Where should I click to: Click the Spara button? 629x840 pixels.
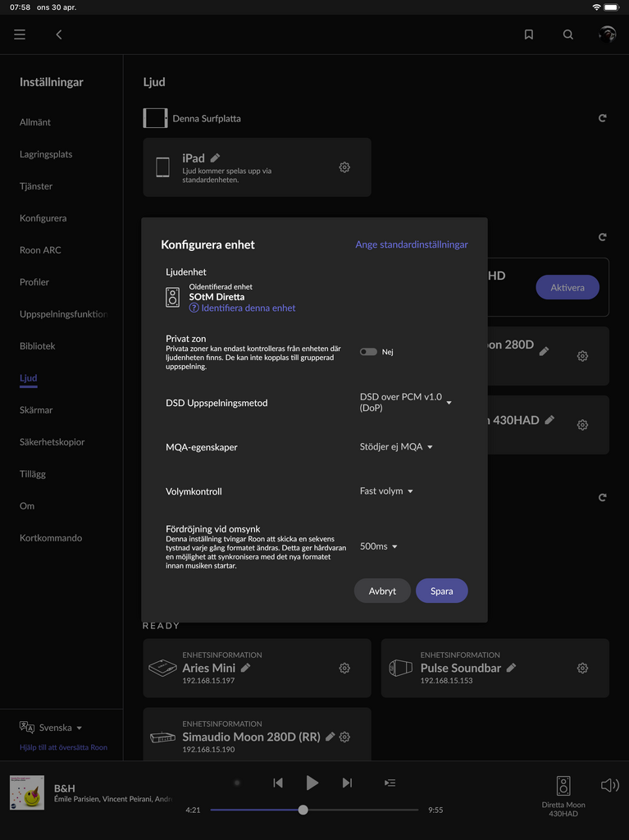tap(441, 591)
